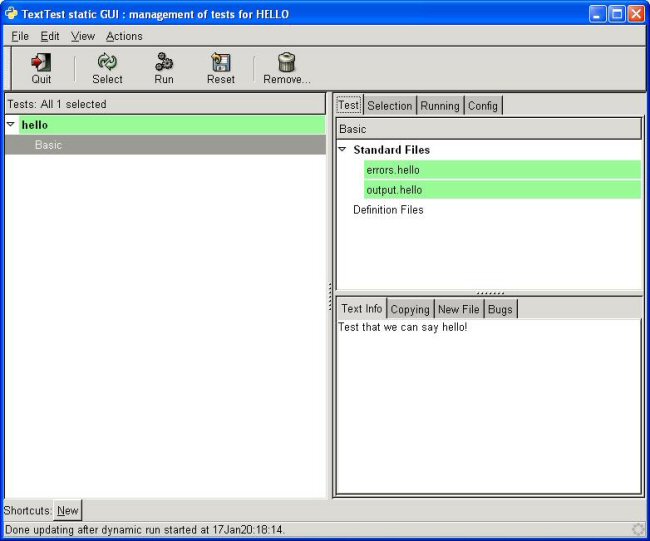Click the toolbar drag handle grip
The image size is (650, 541).
point(8,68)
